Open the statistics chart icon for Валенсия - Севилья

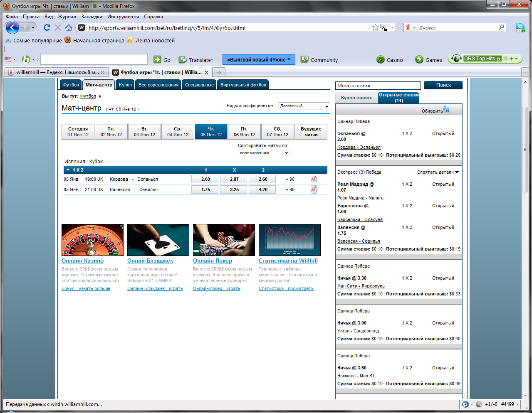tap(314, 189)
